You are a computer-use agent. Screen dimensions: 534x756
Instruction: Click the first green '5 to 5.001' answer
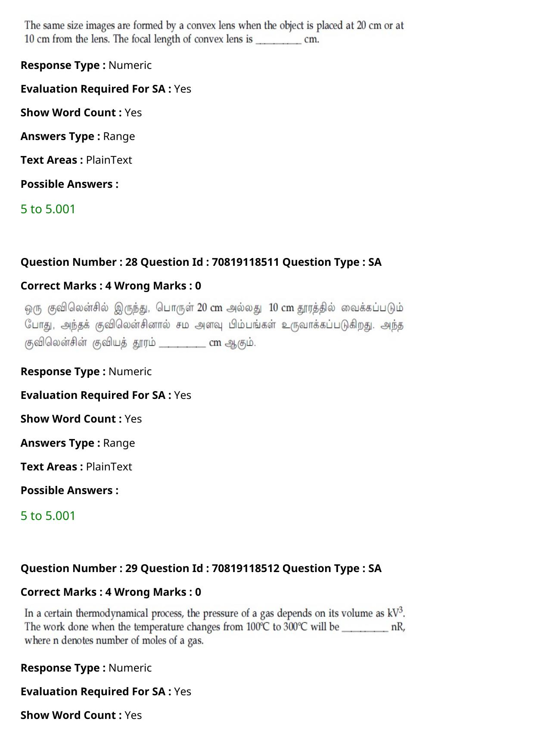click(x=48, y=209)
